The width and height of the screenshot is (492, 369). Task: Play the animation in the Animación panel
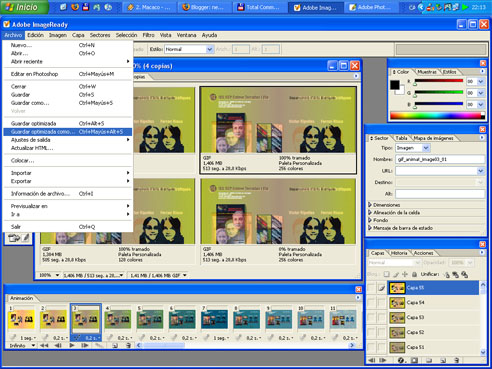tap(72, 346)
